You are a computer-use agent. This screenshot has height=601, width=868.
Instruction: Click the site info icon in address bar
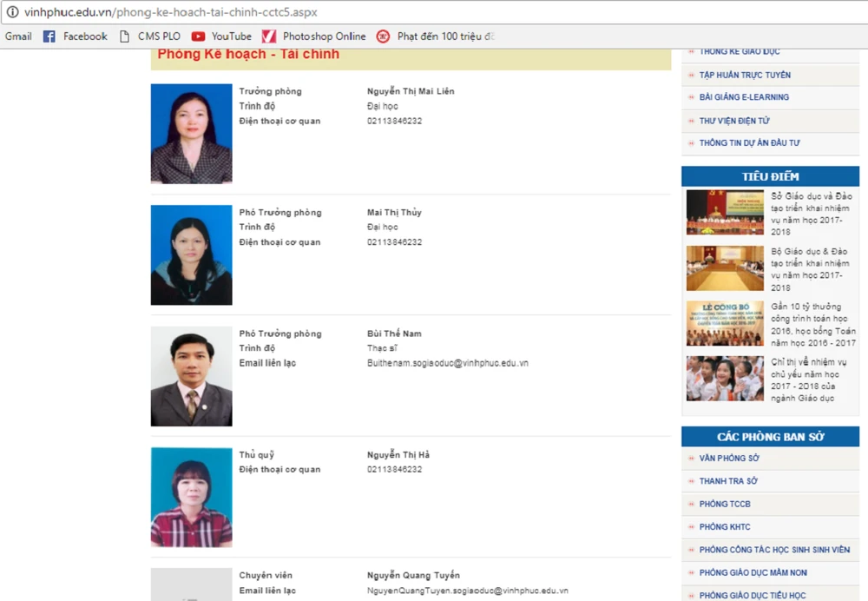[12, 12]
